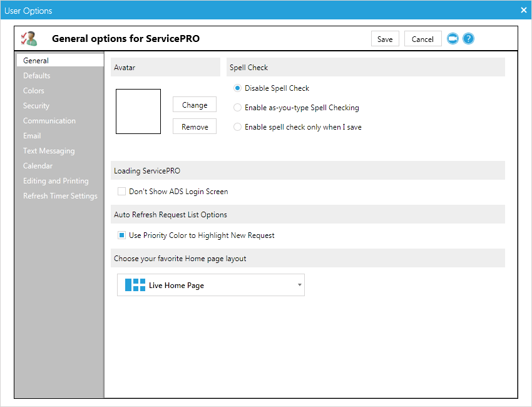Viewport: 532px width, 407px height.
Task: Click the Loading ServicePRO section header
Action: pyautogui.click(x=308, y=170)
